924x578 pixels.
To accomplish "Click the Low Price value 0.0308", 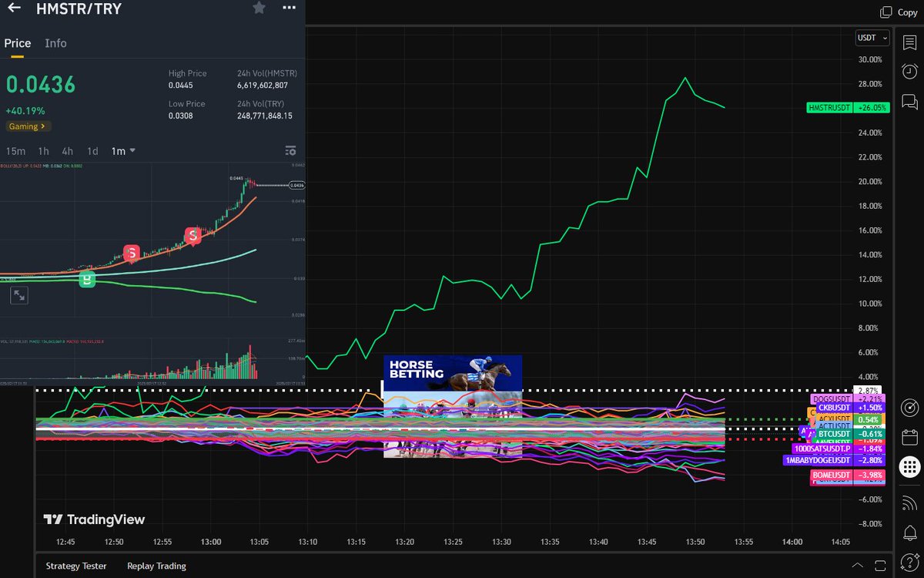I will (x=180, y=116).
